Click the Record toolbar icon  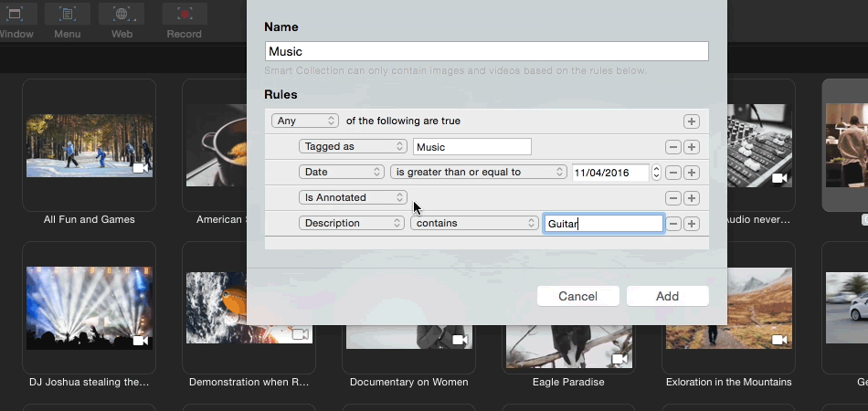pyautogui.click(x=185, y=15)
